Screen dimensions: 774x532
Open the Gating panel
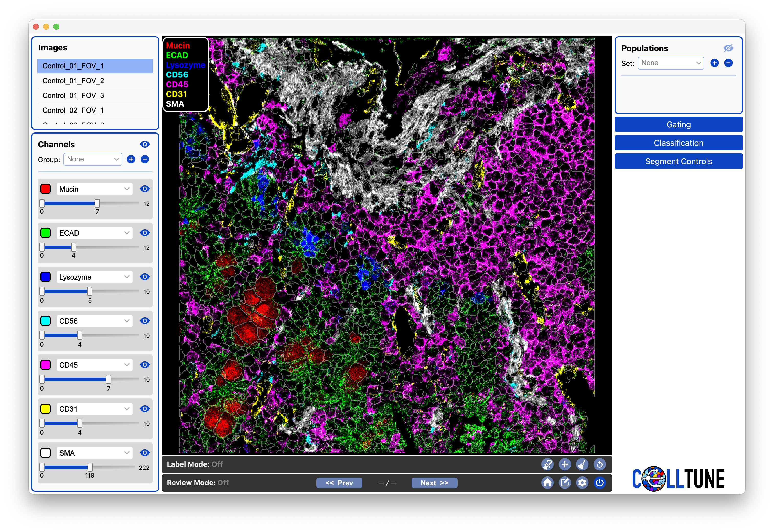click(x=678, y=124)
